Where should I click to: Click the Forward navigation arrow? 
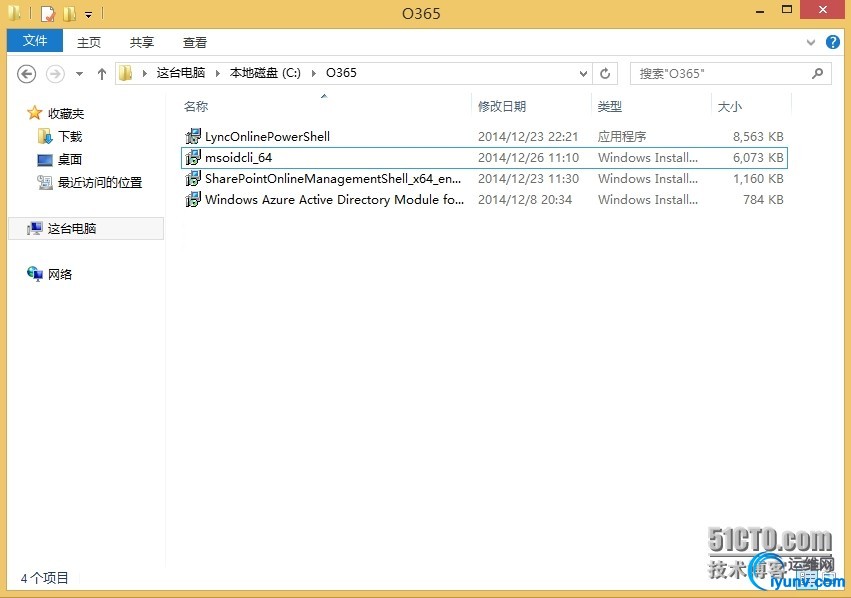point(55,73)
